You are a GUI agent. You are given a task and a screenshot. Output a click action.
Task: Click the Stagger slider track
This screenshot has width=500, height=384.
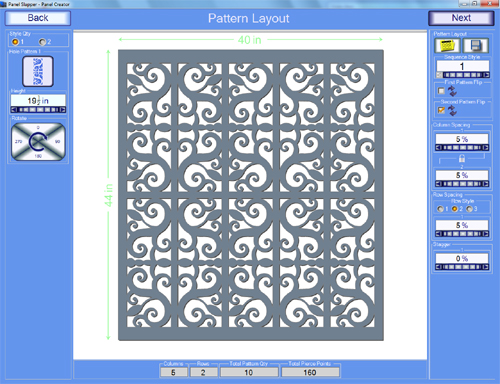coord(462,267)
